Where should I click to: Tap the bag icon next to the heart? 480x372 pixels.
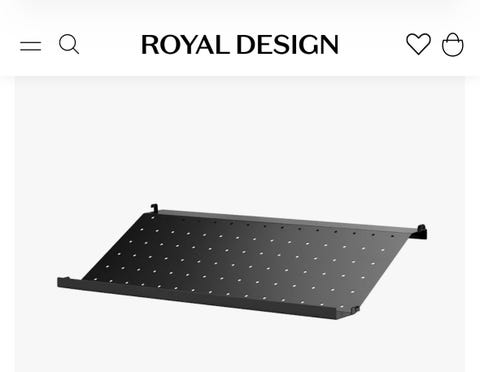pyautogui.click(x=452, y=44)
